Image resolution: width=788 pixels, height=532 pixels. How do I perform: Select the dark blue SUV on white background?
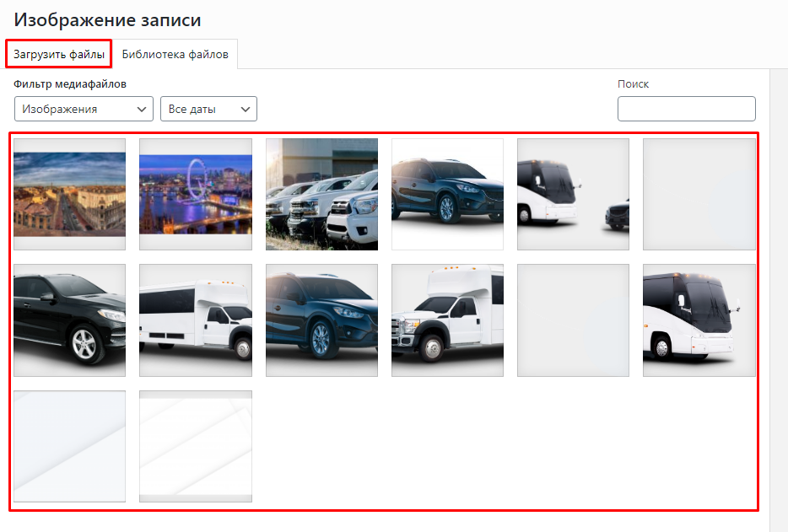point(447,195)
